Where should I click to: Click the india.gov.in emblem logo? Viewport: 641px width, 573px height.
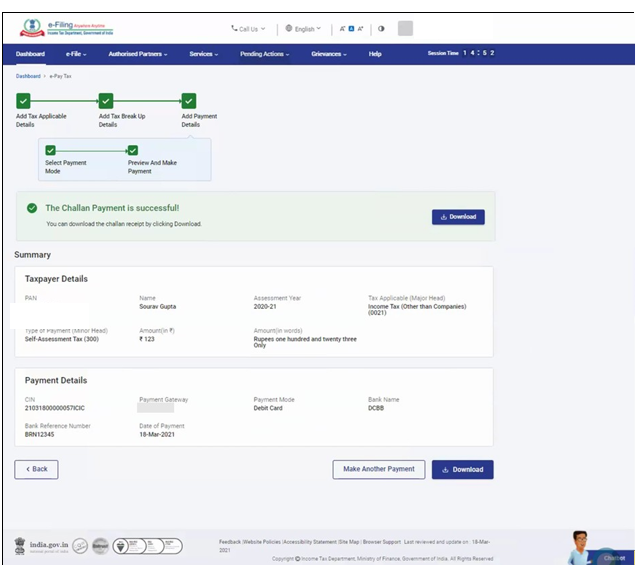46,545
